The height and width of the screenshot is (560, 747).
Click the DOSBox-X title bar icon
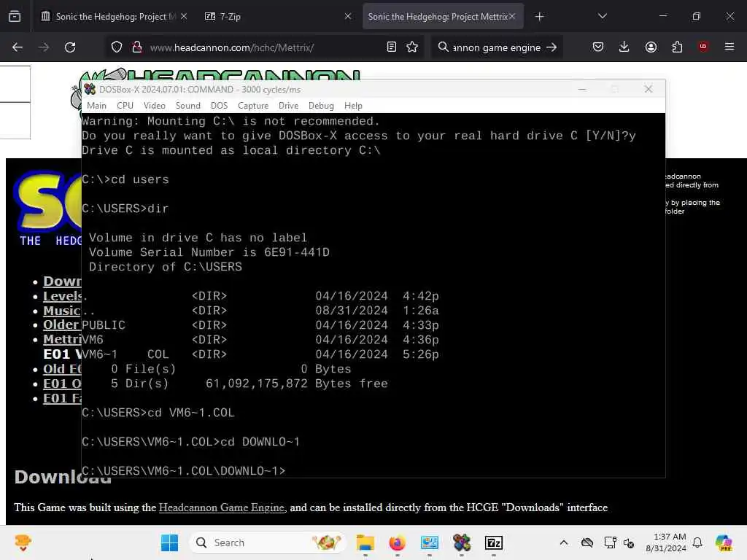90,89
